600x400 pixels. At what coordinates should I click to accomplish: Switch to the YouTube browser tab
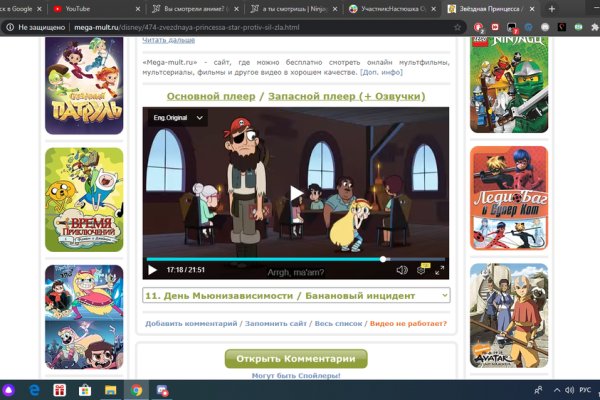coord(90,8)
